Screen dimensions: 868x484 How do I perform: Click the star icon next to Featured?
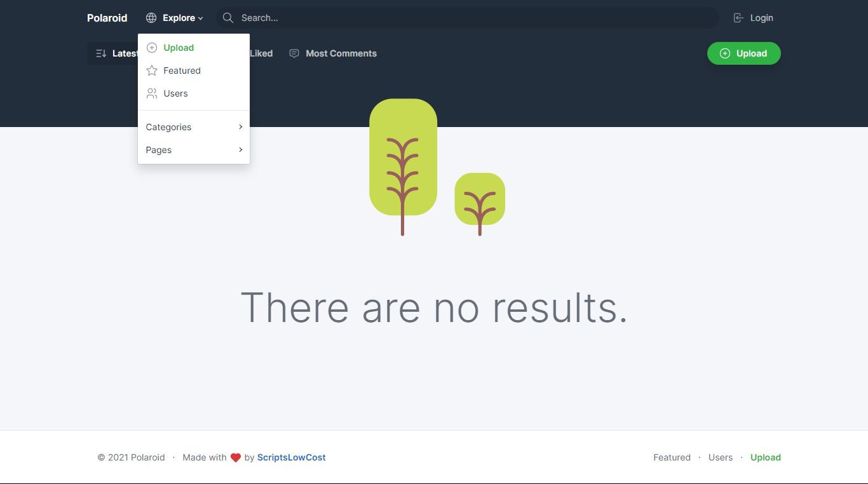pos(152,71)
